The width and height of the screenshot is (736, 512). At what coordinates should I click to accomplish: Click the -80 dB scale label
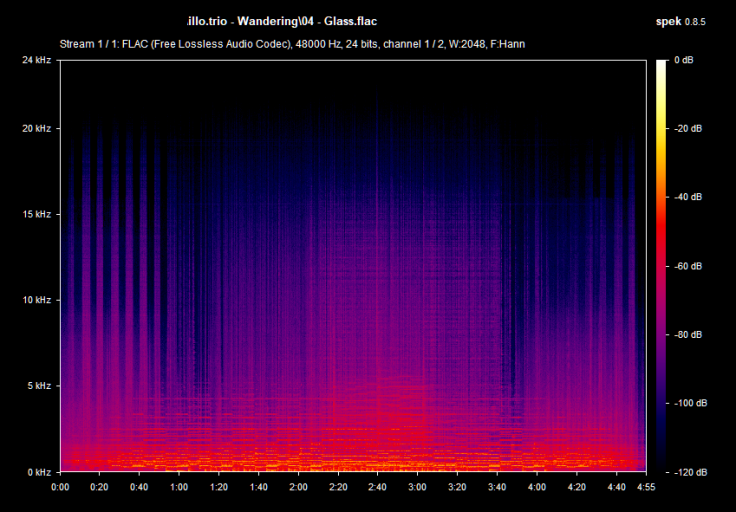tap(688, 335)
